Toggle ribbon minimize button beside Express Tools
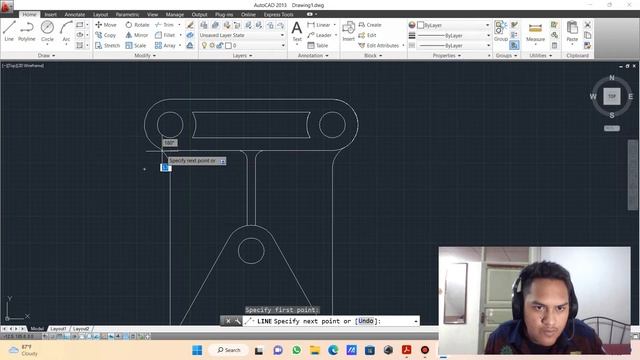The width and height of the screenshot is (640, 360). coord(310,14)
